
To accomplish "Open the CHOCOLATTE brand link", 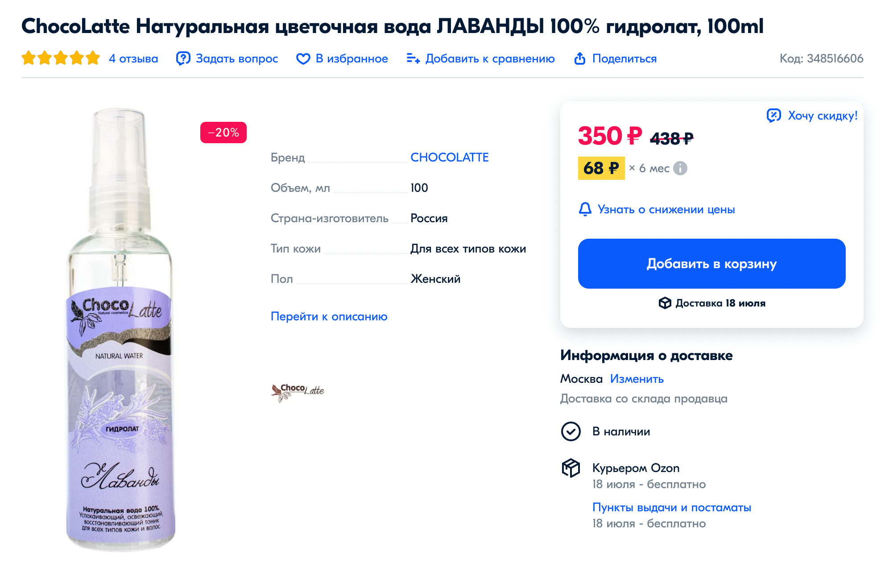I will (450, 157).
